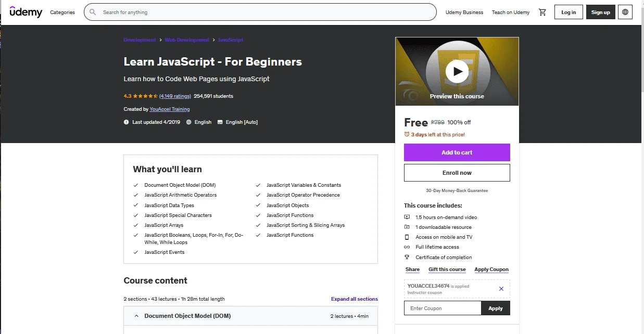This screenshot has width=644, height=334.
Task: Click checkmark beside JavaScript Data Types
Action: (x=136, y=205)
